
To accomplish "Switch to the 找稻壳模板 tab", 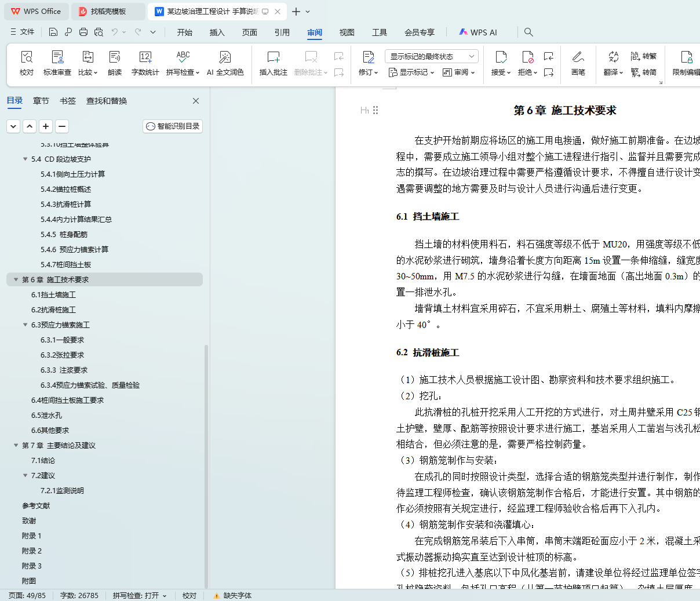I will (x=108, y=12).
